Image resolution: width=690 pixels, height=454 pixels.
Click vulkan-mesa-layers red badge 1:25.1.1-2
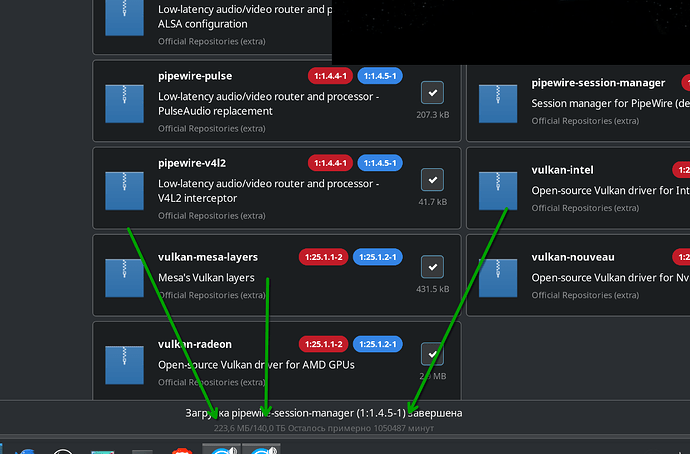point(323,257)
